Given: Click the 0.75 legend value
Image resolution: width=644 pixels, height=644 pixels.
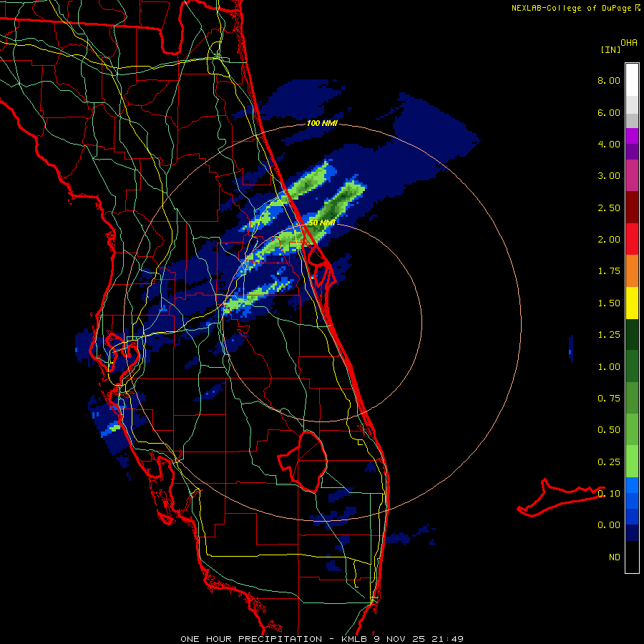Looking at the screenshot, I should coord(609,399).
